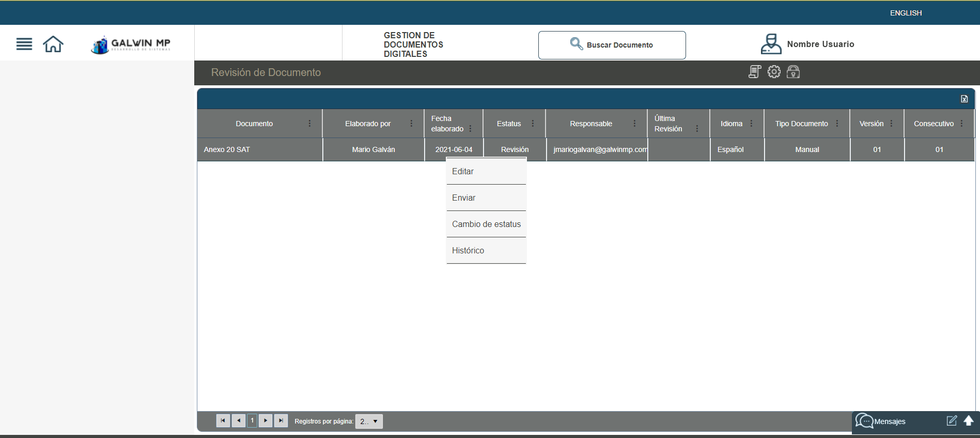Open the settings gear icon
Viewport: 980px width, 438px height.
tap(774, 72)
